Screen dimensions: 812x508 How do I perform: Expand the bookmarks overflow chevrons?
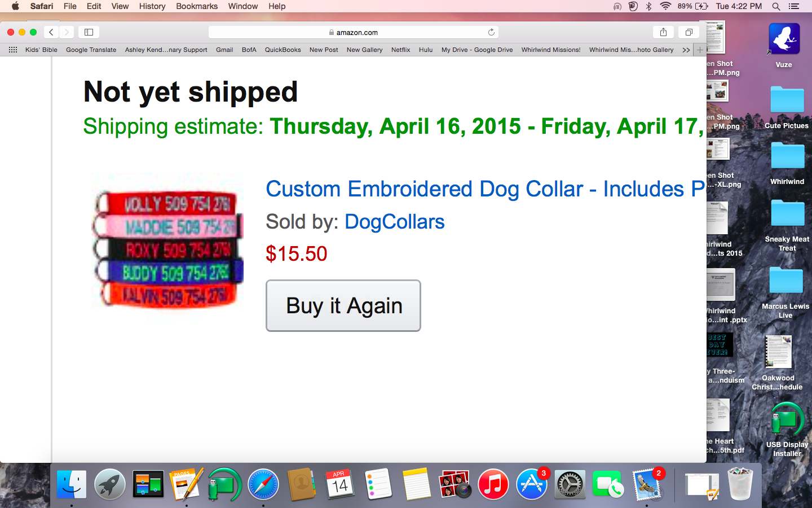pos(686,50)
